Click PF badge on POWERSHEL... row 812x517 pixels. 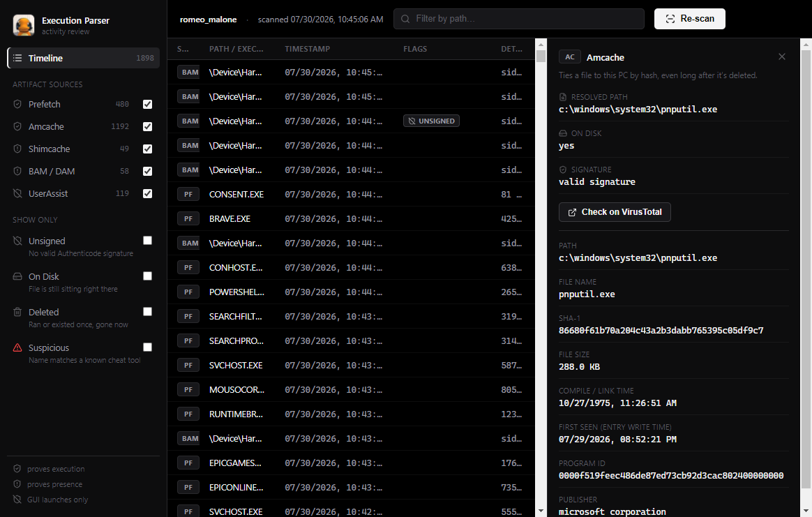(188, 292)
